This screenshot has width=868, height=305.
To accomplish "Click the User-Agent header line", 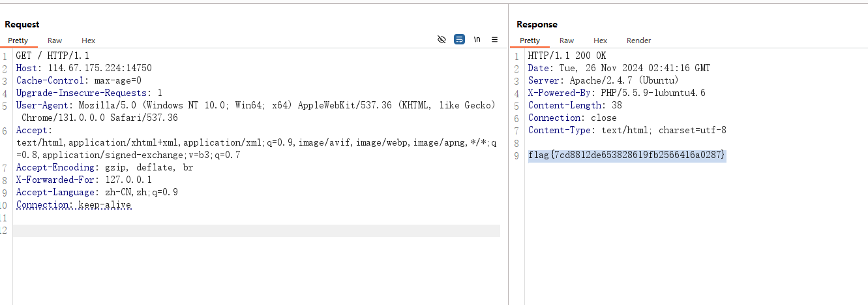I will click(x=254, y=105).
